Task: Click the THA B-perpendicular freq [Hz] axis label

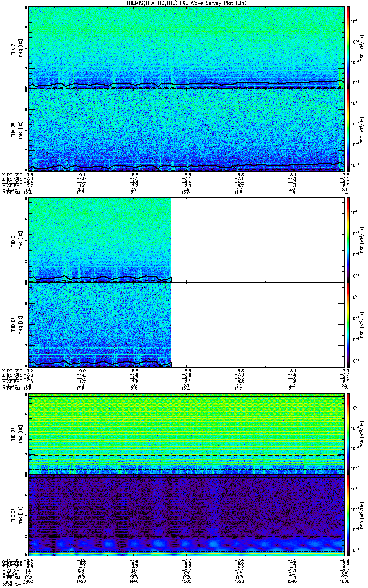Action: coord(20,48)
